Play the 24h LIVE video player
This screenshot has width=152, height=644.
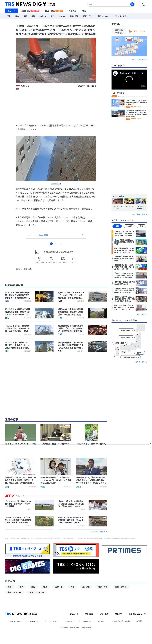[129, 79]
